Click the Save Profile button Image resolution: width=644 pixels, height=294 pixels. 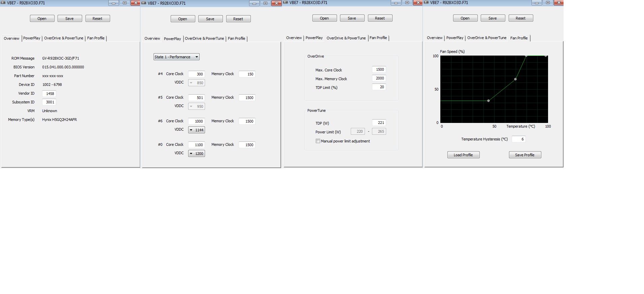tap(525, 155)
